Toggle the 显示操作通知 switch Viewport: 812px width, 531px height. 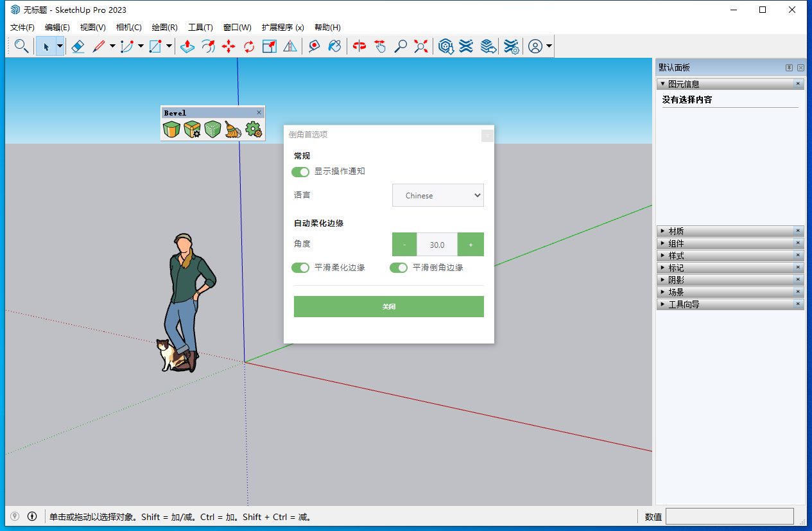[300, 172]
